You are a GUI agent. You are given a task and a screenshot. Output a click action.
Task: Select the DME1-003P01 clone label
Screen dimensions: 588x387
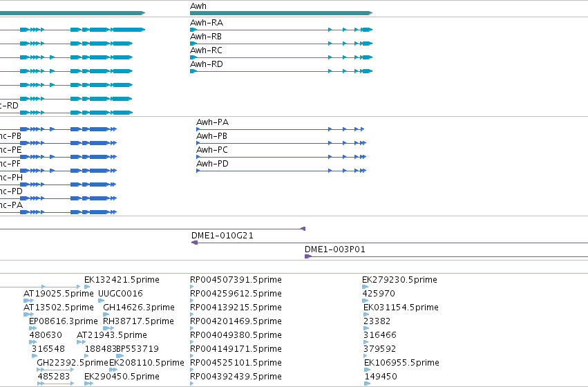coord(335,249)
